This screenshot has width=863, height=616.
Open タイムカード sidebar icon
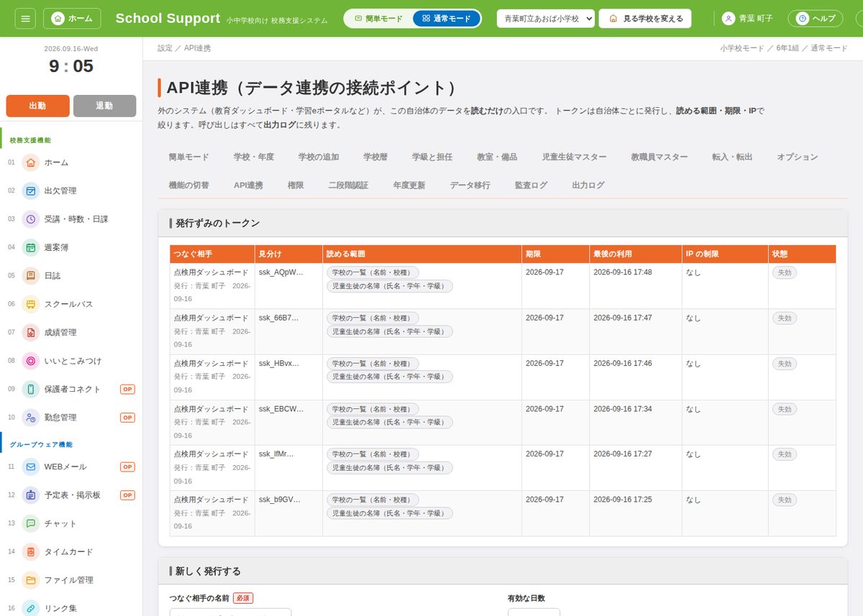pyautogui.click(x=31, y=552)
